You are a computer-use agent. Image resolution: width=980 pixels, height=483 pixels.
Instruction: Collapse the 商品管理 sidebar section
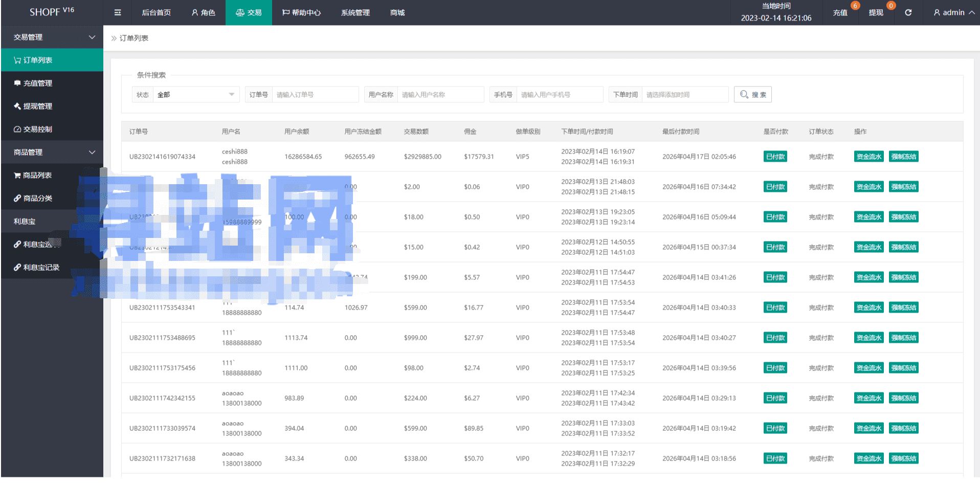pyautogui.click(x=92, y=152)
